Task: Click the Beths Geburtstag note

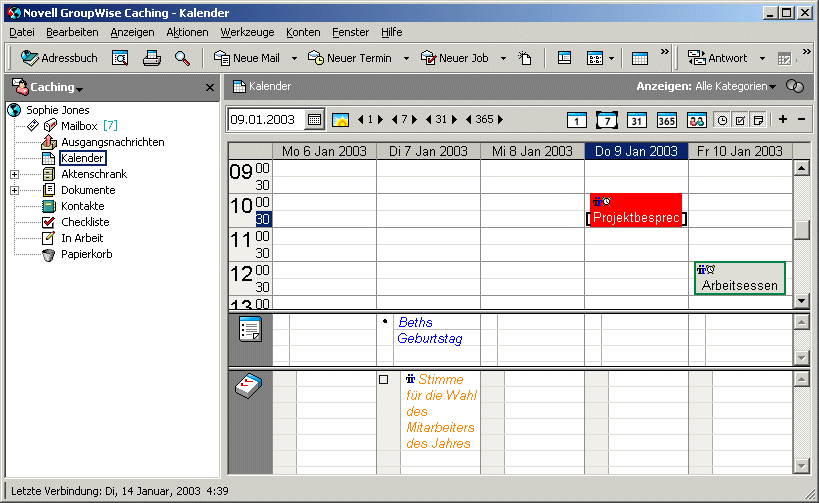Action: [429, 330]
